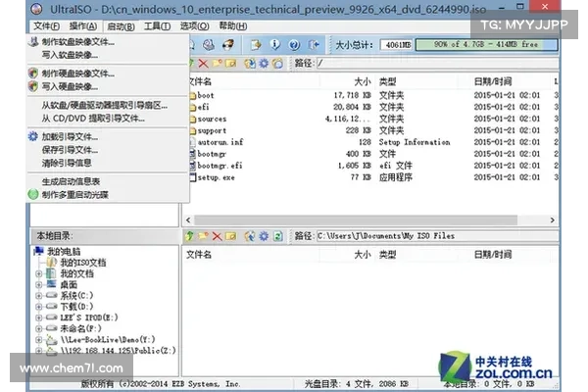Open the 工具(T) menu
The height and width of the screenshot is (392, 588).
coord(157,26)
